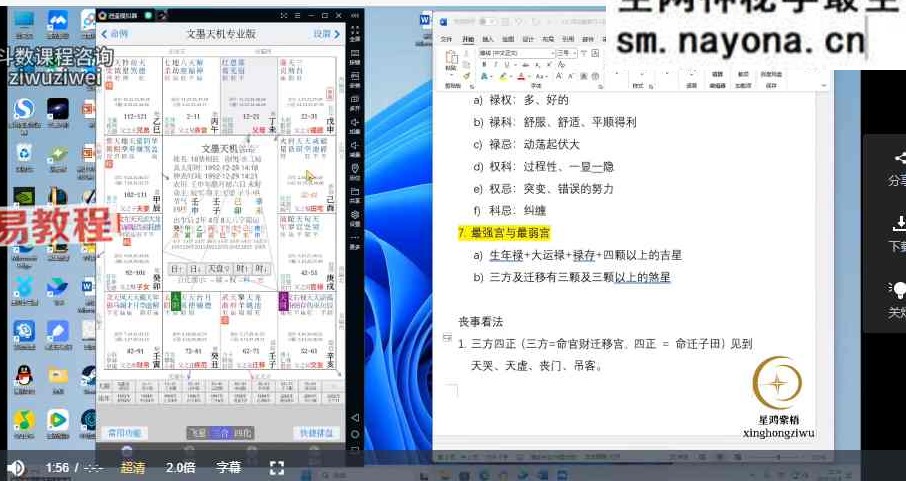Viewport: 906px width, 481px height.
Task: Enter video full screen via player icon
Action: 277,468
